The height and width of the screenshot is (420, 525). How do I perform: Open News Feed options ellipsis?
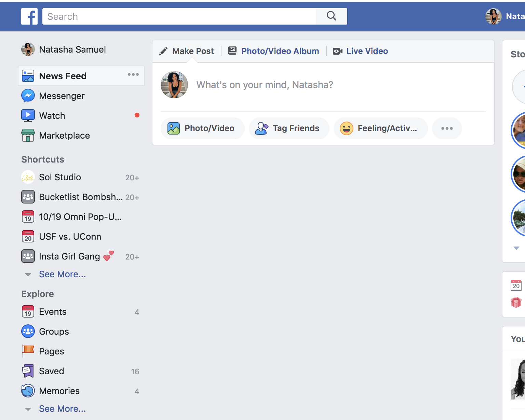[x=133, y=74]
